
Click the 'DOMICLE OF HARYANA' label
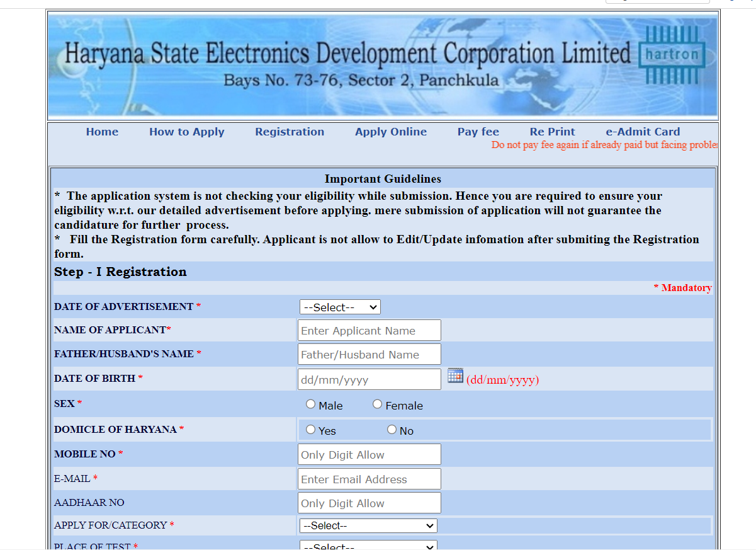pyautogui.click(x=115, y=430)
